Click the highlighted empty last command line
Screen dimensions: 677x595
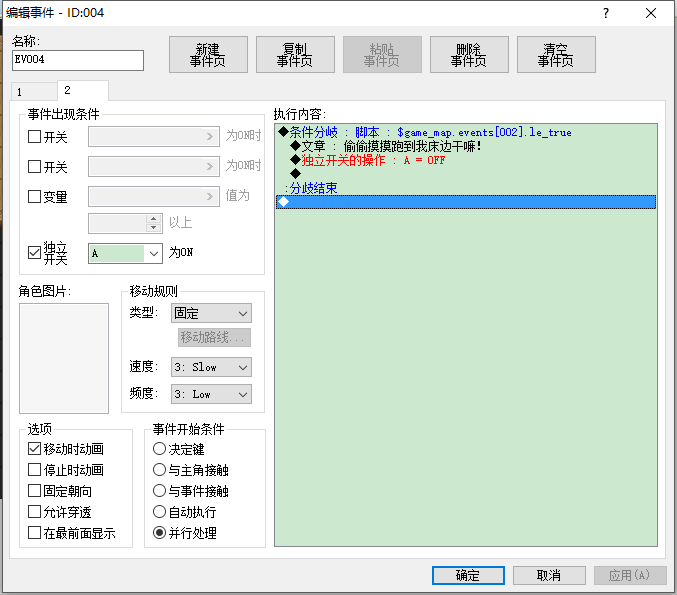pos(466,202)
